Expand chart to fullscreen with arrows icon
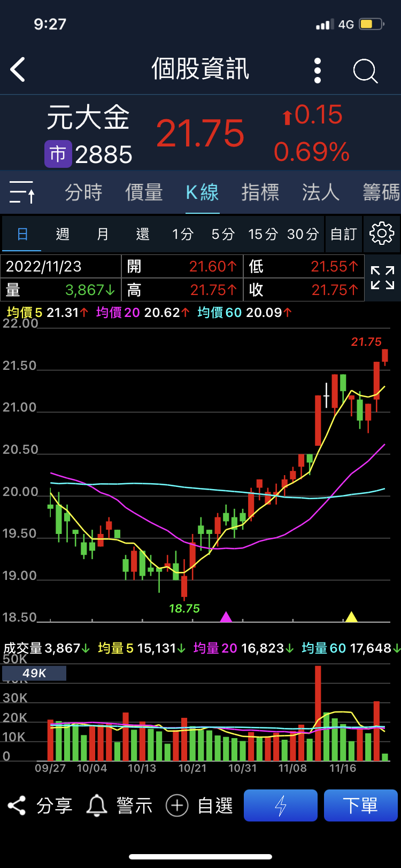The height and width of the screenshot is (868, 401). 383,278
